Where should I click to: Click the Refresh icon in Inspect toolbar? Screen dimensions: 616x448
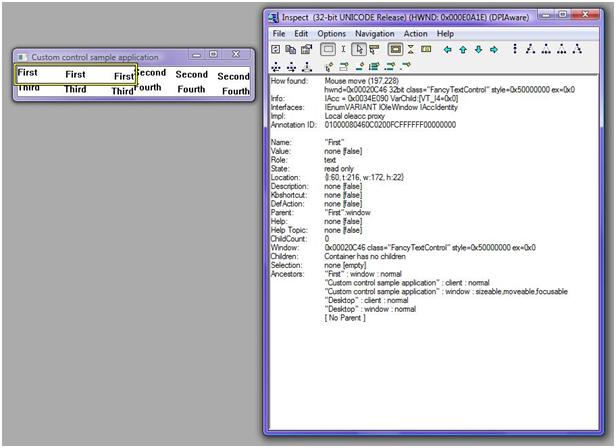click(x=276, y=49)
